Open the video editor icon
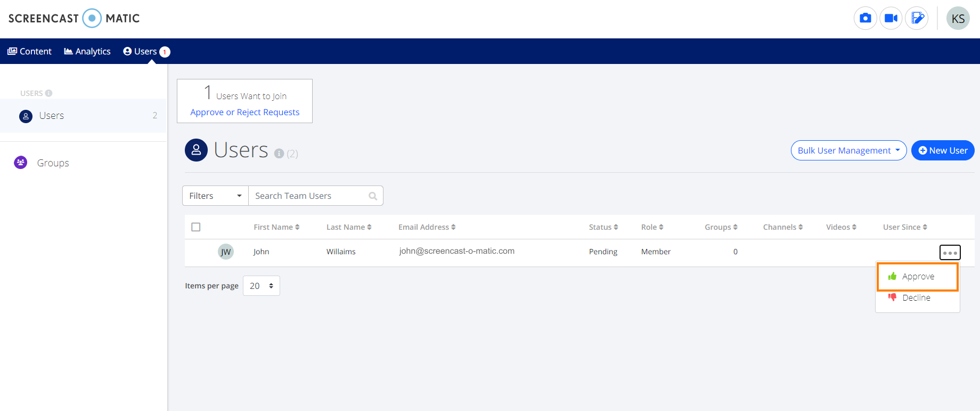The image size is (980, 411). click(917, 18)
